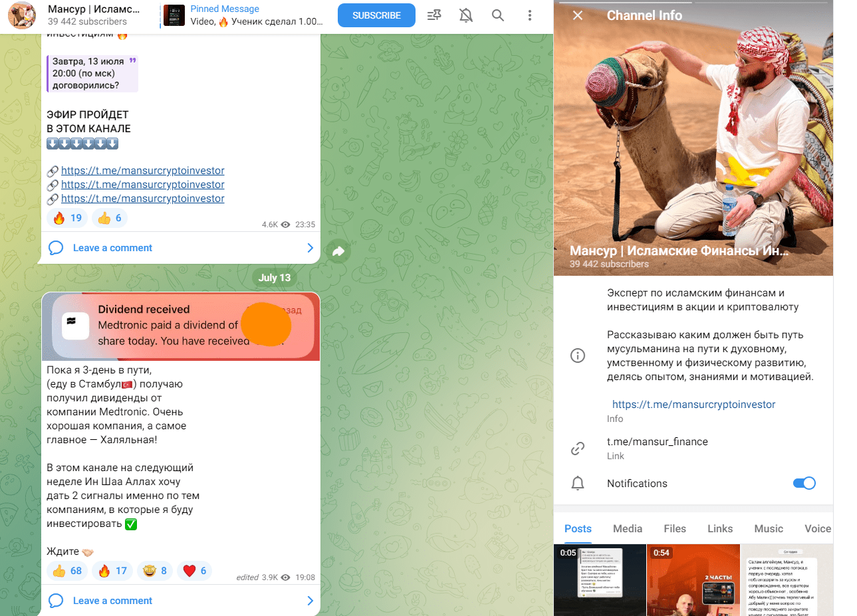Open the three-dot more menu
Viewport: 857px width, 616px height.
(529, 15)
